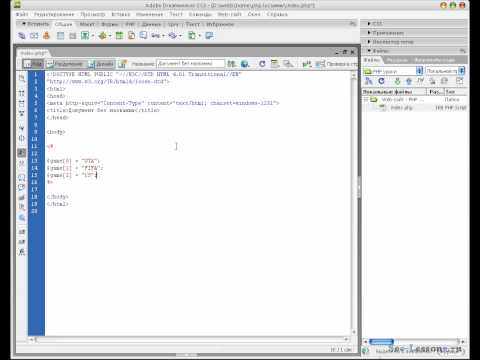Toggle Highlight Invalid Code button

coord(22,163)
